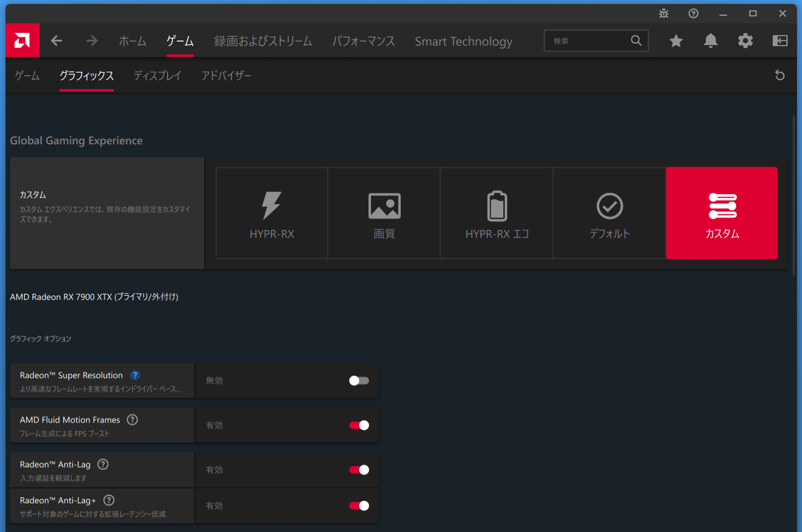Viewport: 802px width, 532px height.
Task: Enable Radeon Super Resolution toggle
Action: (x=359, y=380)
